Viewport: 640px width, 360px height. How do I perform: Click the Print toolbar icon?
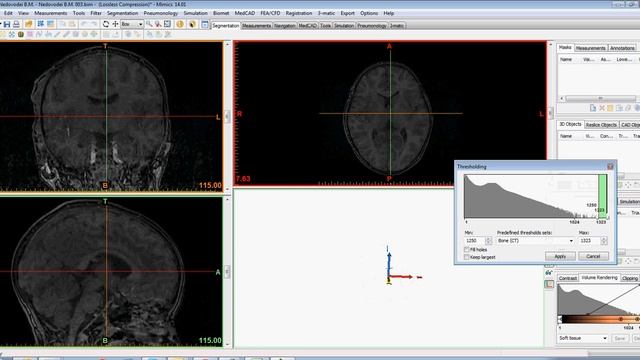click(16, 24)
